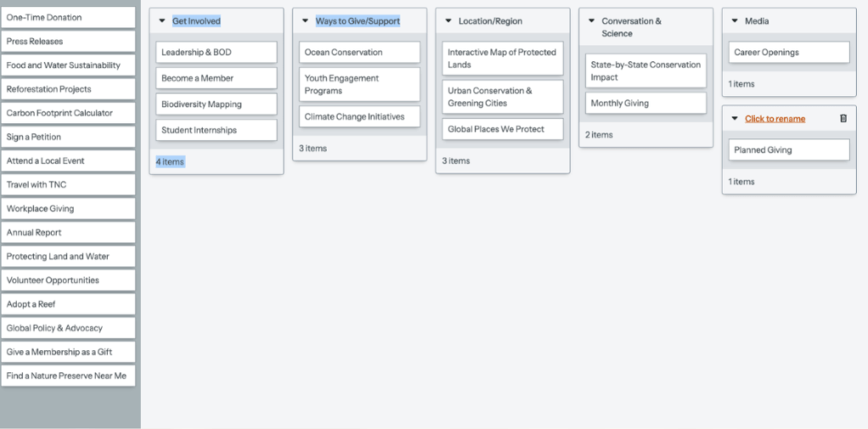Select the Leadership & BOD card
The image size is (868, 429).
pos(216,53)
